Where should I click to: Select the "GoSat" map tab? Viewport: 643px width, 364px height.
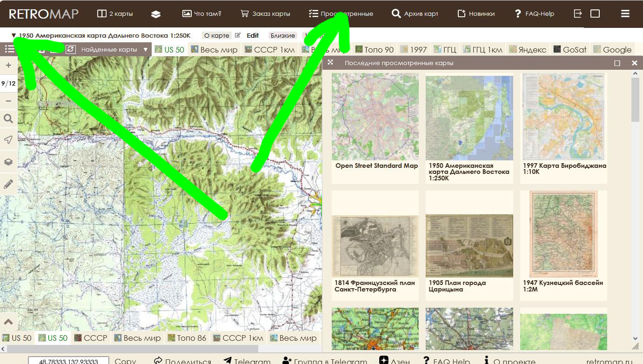click(570, 50)
